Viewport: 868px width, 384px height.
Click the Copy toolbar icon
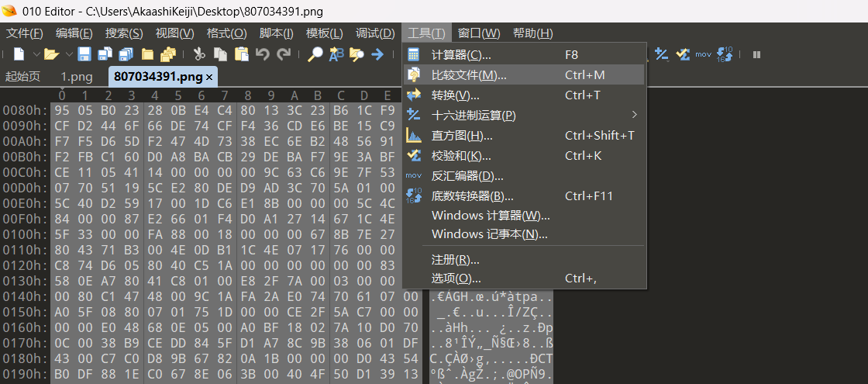[220, 54]
